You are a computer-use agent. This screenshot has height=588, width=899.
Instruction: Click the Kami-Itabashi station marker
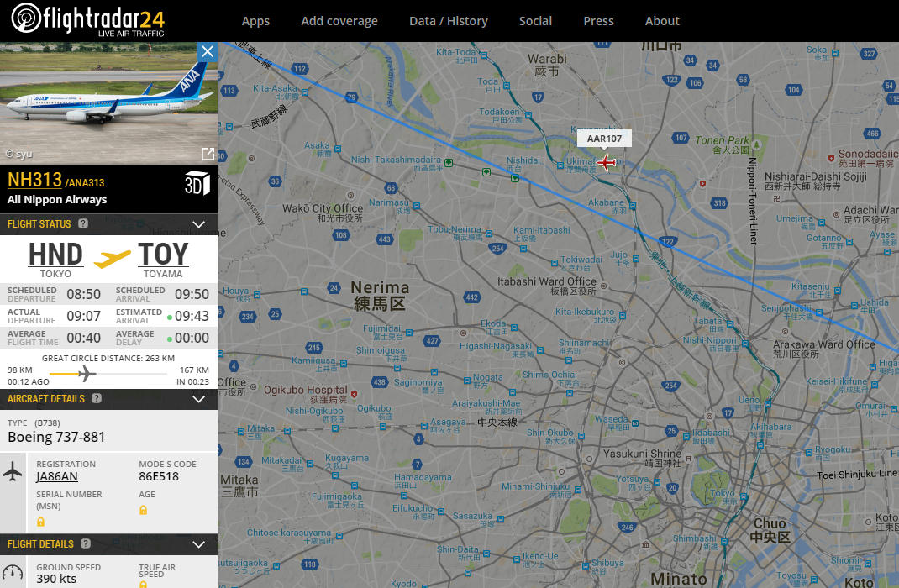(x=523, y=249)
